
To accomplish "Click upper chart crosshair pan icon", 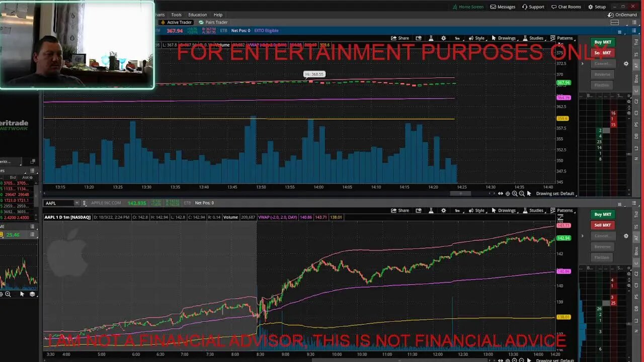I will tap(508, 194).
